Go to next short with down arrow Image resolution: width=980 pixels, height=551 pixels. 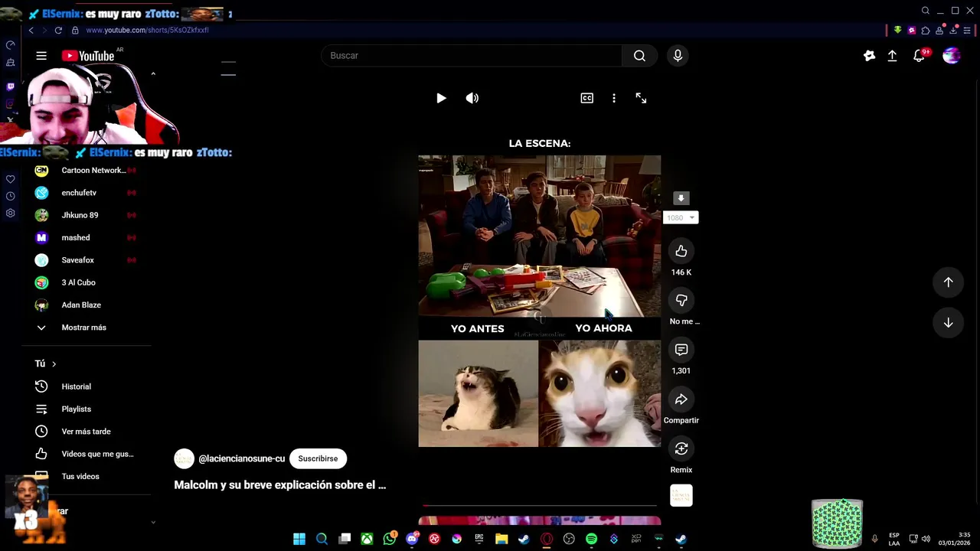[x=948, y=323]
